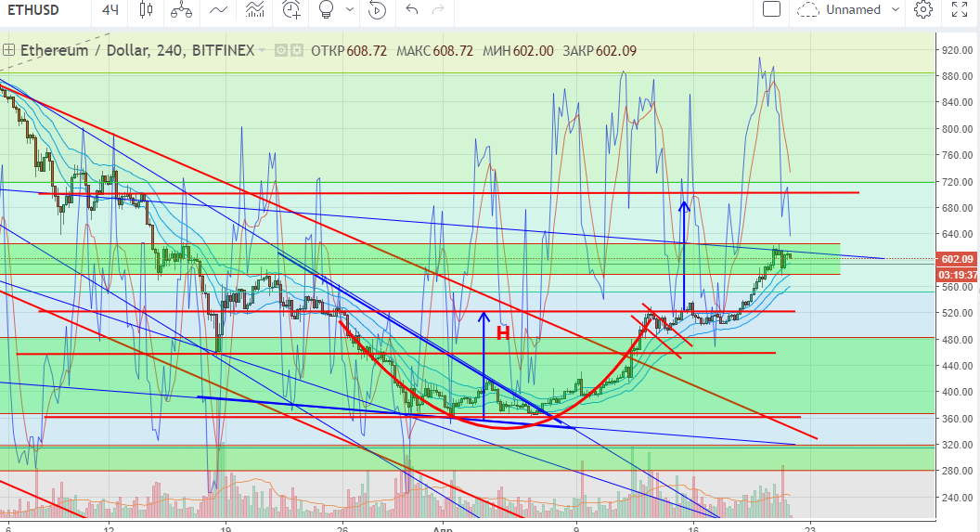
Task: Click the 602.09 current price label
Action: (x=957, y=260)
